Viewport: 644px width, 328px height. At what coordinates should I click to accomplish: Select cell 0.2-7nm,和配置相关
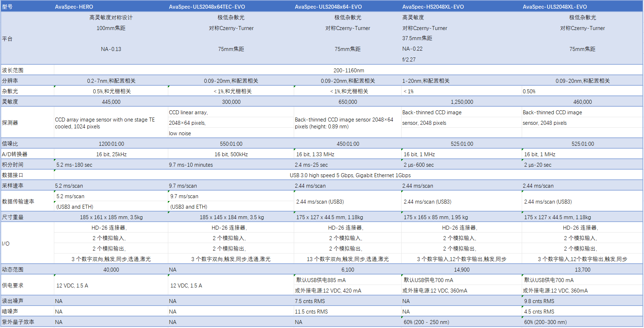111,81
